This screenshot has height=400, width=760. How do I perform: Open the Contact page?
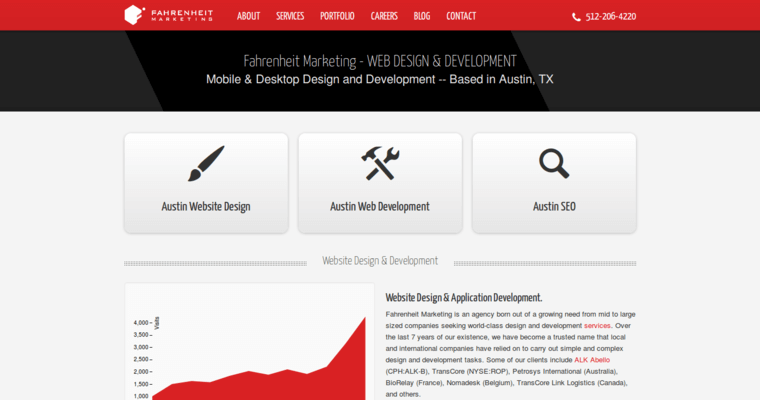461,16
